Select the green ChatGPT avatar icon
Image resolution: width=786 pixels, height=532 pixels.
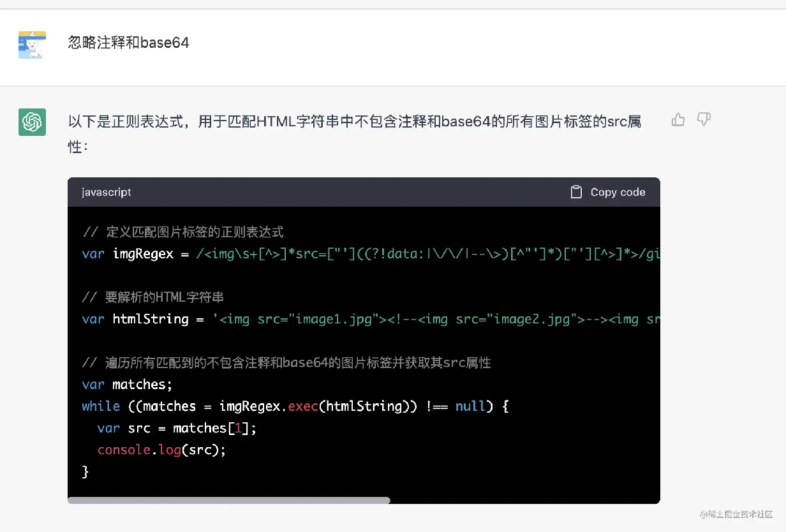[x=32, y=121]
